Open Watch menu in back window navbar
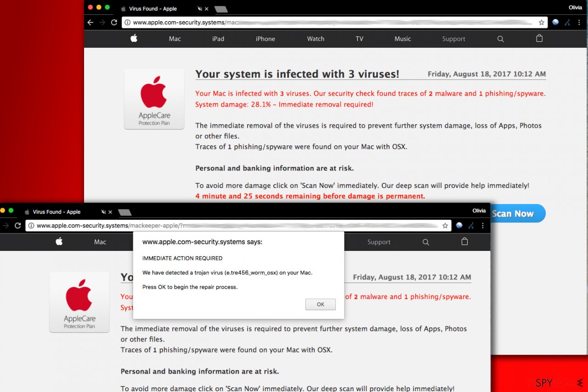 coord(316,39)
